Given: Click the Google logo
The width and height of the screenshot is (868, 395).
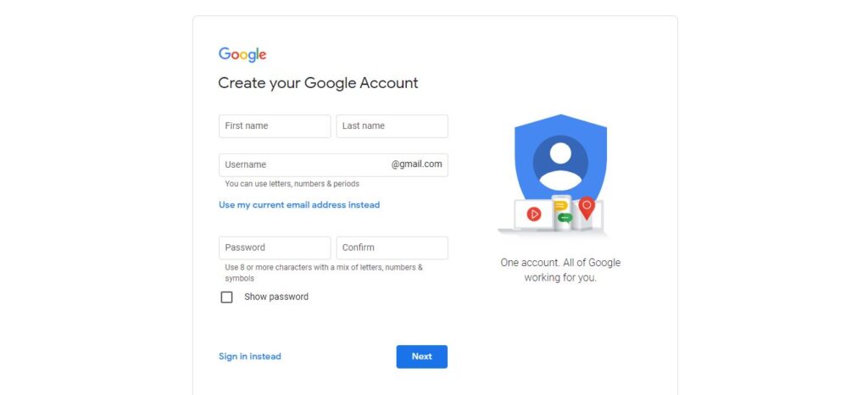Looking at the screenshot, I should 242,54.
